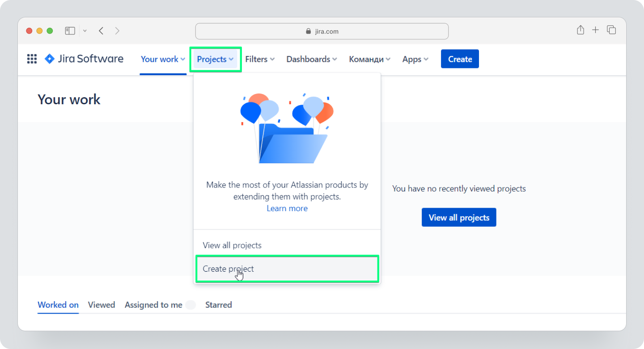Open the Starred tab

click(219, 305)
